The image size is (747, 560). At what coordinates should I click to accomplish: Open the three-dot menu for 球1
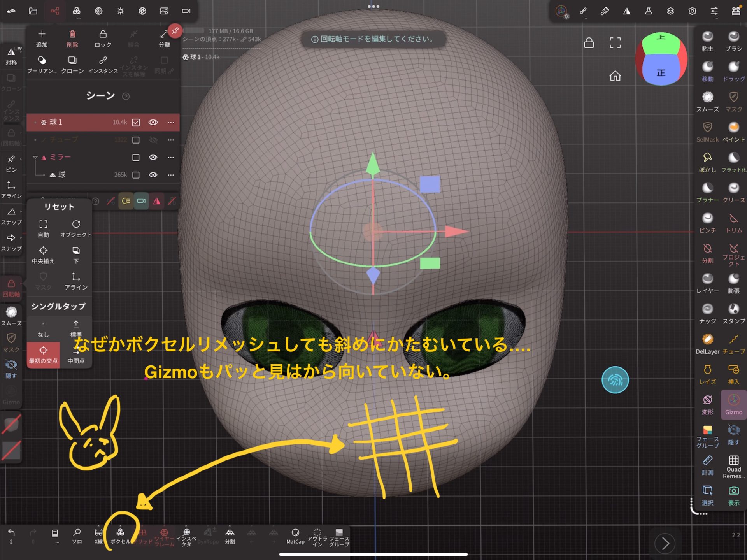(x=171, y=122)
